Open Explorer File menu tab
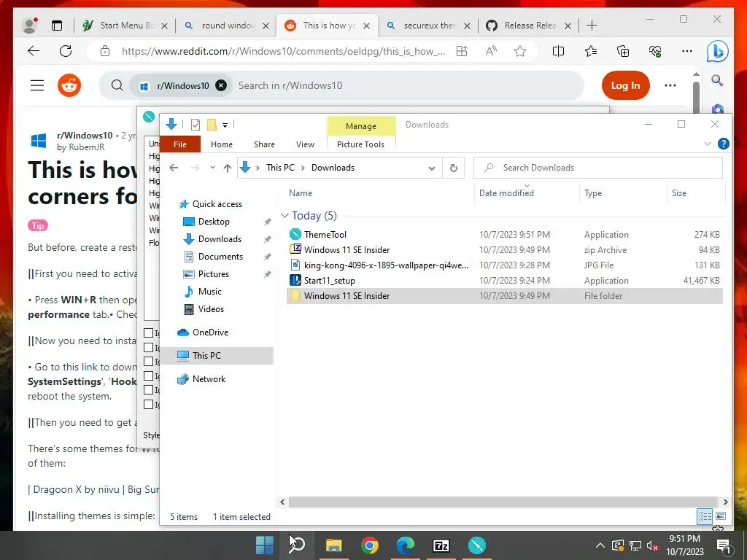The image size is (747, 560). coord(180,144)
